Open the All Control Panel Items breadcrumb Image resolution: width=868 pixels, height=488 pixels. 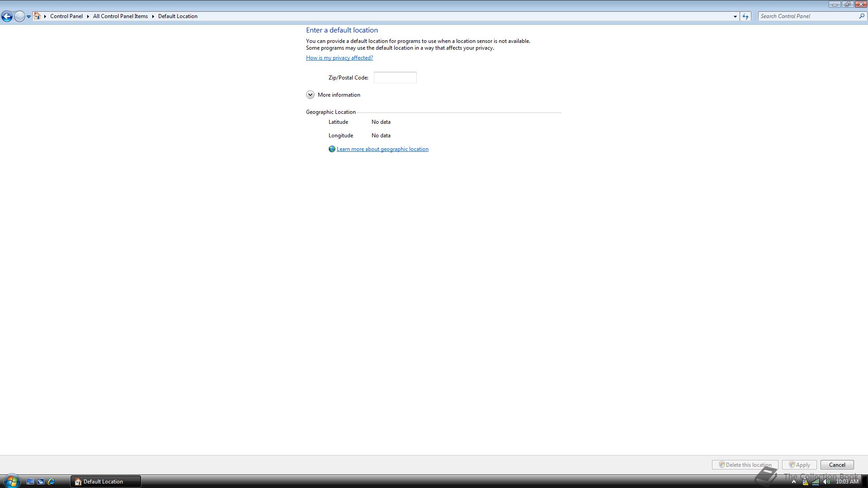click(x=120, y=16)
